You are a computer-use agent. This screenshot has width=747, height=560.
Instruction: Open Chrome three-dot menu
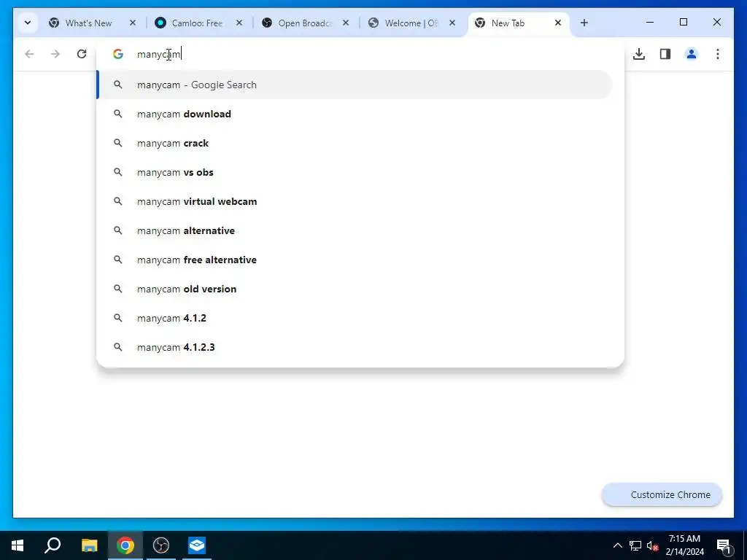pos(718,54)
